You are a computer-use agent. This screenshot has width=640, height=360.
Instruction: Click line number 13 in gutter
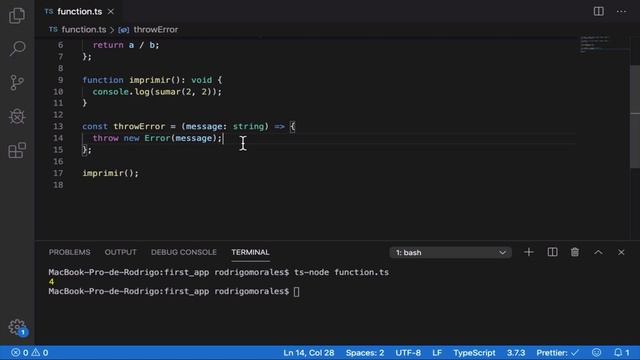[58, 127]
